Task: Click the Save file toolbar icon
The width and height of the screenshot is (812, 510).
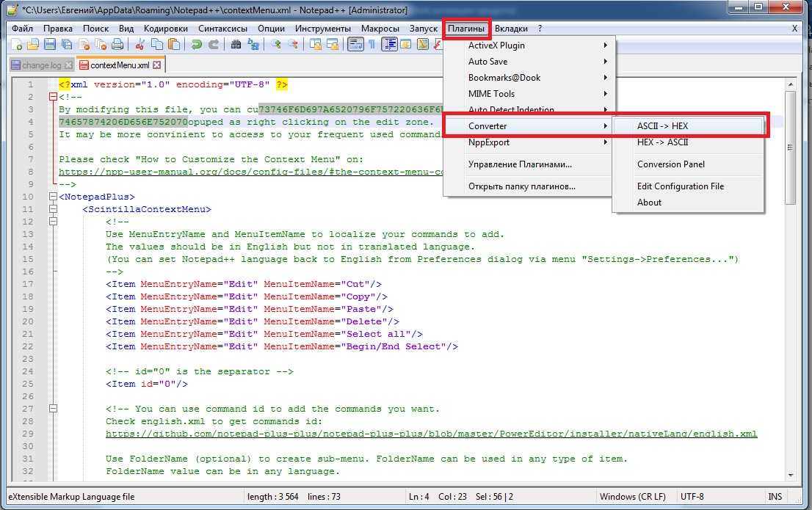Action: [x=50, y=45]
